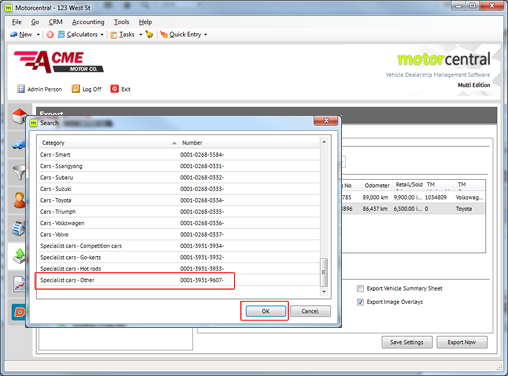
Task: Open the person contacts sidebar icon
Action: pos(19,200)
